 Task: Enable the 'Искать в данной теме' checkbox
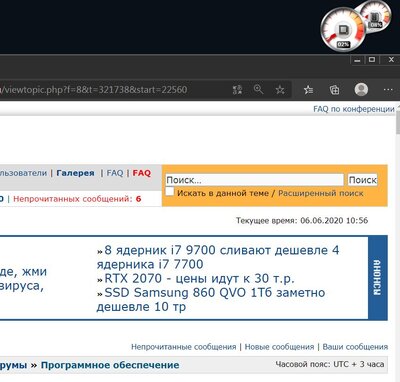tap(170, 192)
